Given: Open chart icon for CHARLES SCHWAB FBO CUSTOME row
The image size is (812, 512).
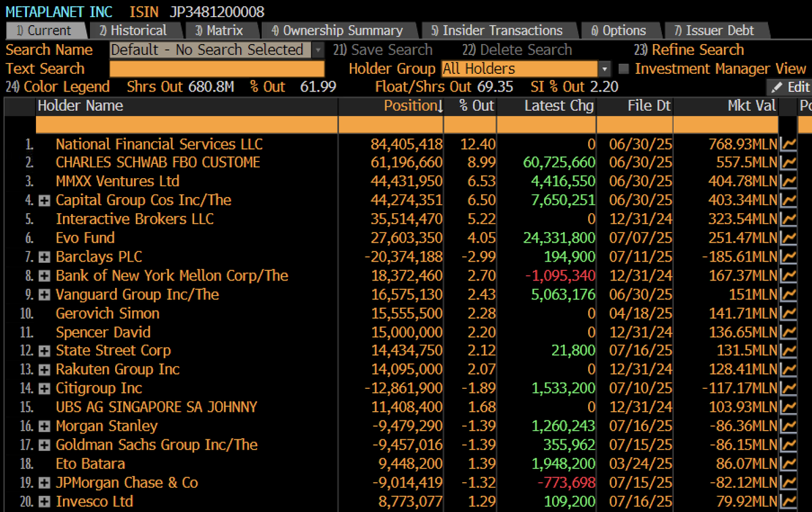Looking at the screenshot, I should [x=788, y=163].
